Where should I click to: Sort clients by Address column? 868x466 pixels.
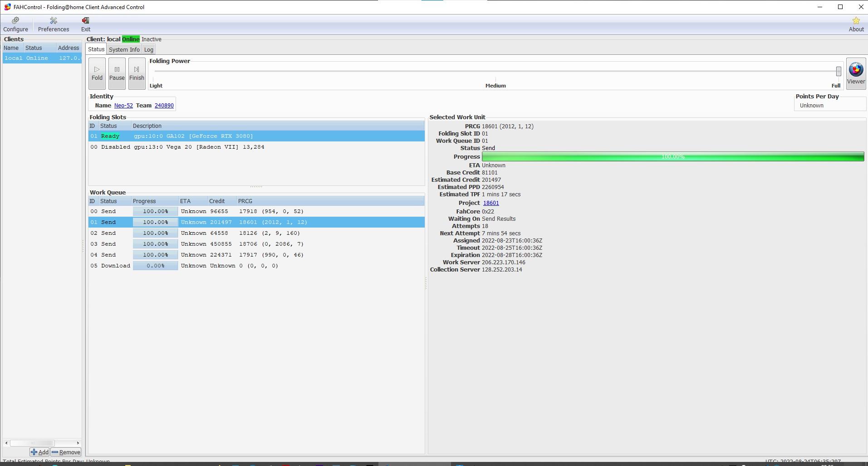(x=69, y=48)
